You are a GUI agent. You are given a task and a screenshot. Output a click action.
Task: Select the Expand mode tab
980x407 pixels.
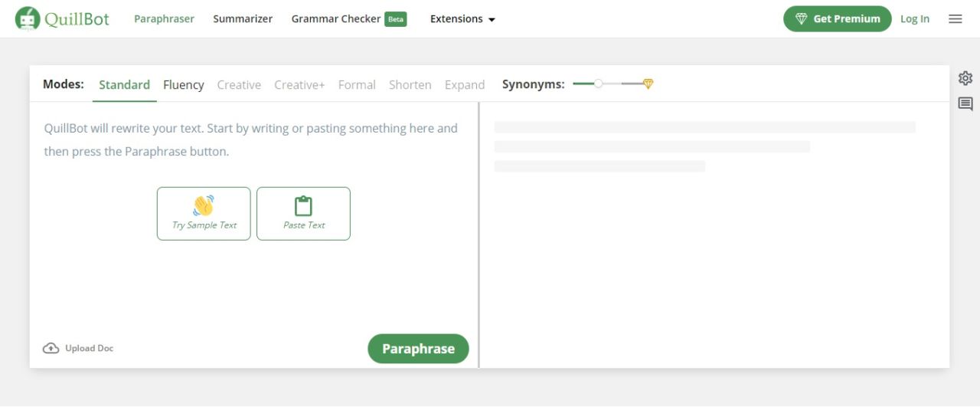click(x=465, y=84)
